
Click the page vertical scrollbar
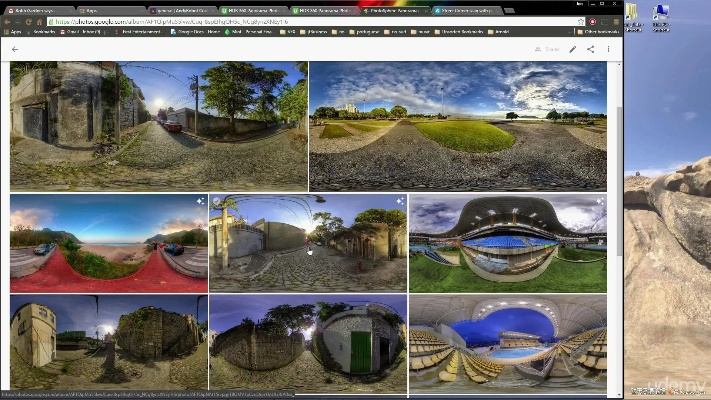[618, 150]
